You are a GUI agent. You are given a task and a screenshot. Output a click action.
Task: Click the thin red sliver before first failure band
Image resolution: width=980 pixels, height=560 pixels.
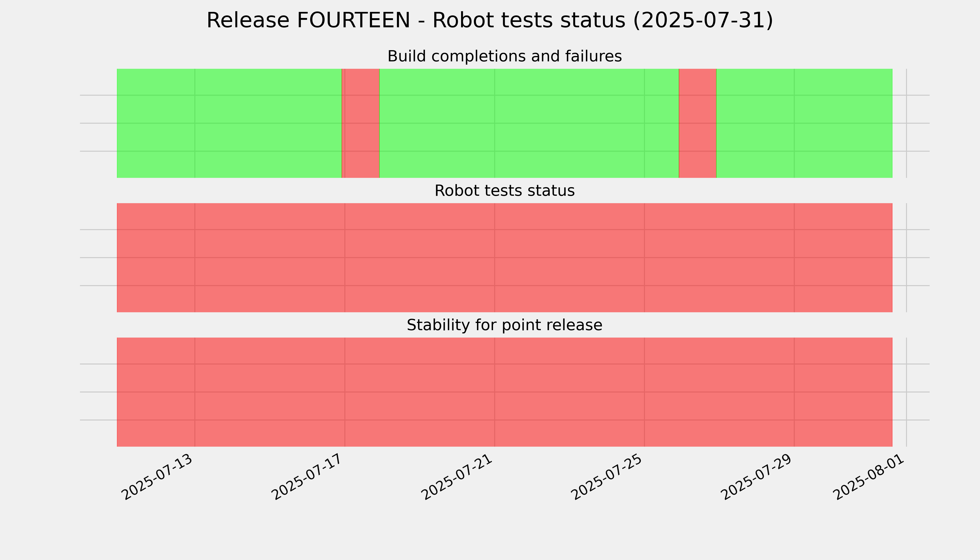[342, 123]
